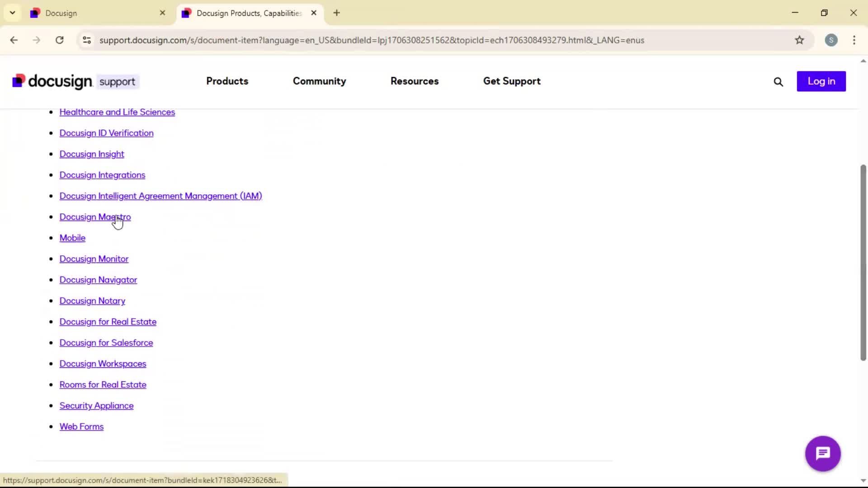Open Docusign Notary link
This screenshot has width=868, height=488.
(92, 301)
